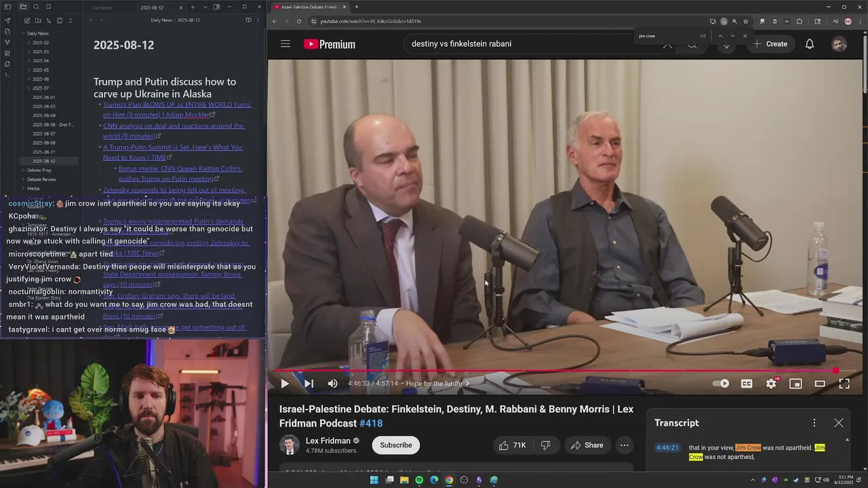Close the find-in-page bar
This screenshot has height=488, width=868.
coord(745,36)
